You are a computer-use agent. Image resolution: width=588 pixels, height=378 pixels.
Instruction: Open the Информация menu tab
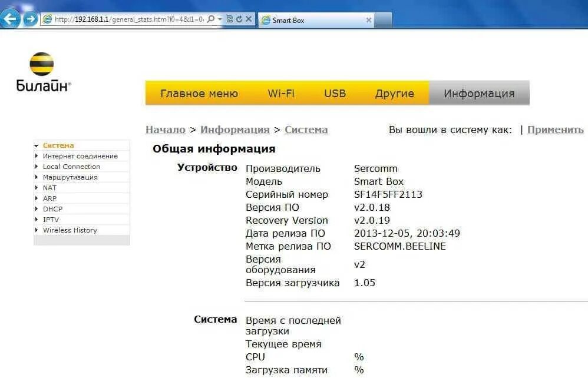pyautogui.click(x=479, y=93)
